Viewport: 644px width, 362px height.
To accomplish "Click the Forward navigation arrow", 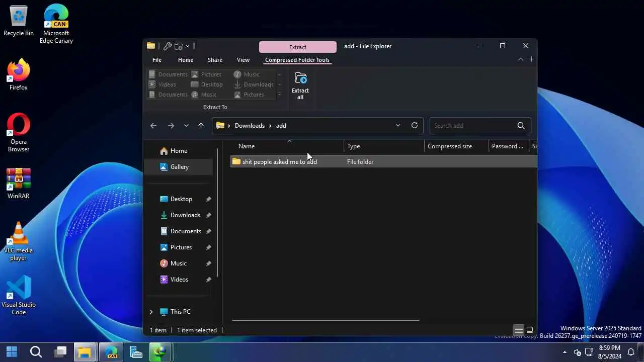I will pos(171,126).
